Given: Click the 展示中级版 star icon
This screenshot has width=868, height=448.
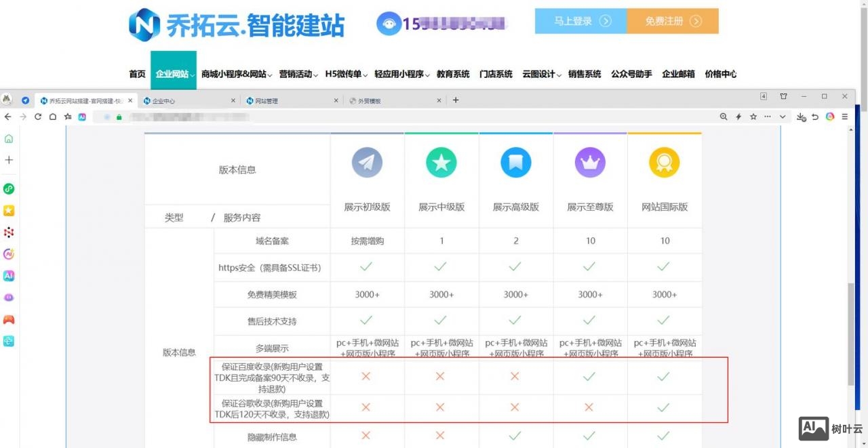Looking at the screenshot, I should (441, 162).
